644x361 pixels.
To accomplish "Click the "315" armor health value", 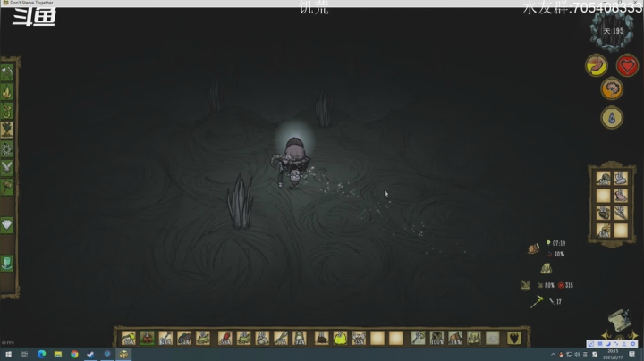I will pos(569,285).
